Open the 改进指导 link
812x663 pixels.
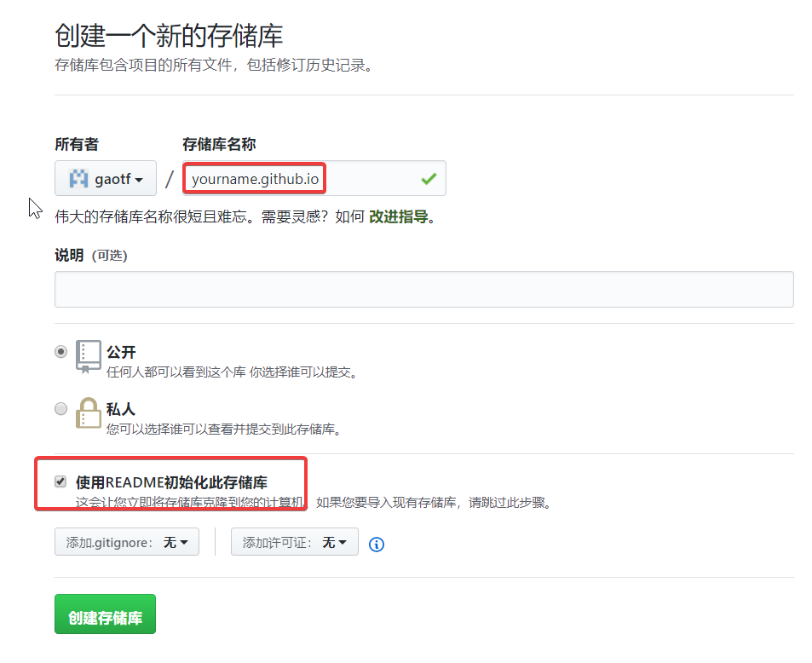coord(399,216)
